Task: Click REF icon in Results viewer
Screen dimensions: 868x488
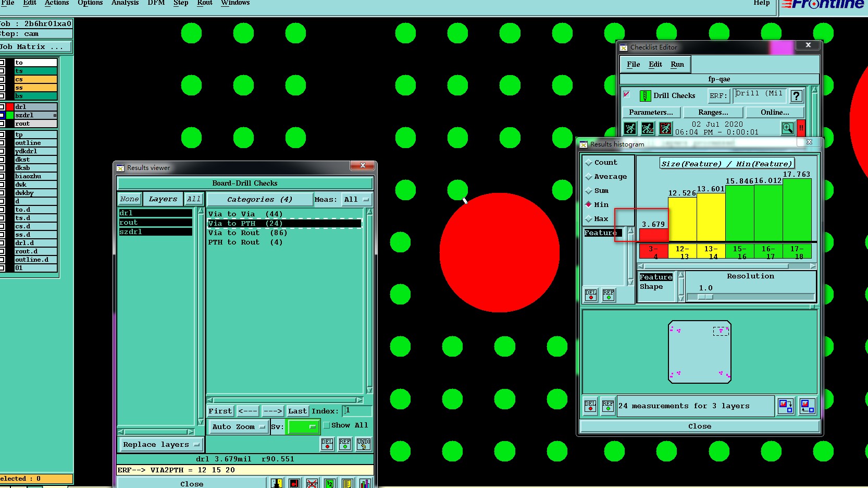Action: pos(345,444)
